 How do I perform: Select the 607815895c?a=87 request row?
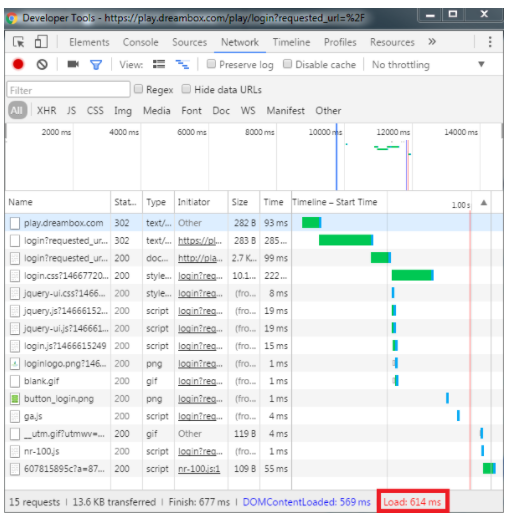click(x=254, y=469)
